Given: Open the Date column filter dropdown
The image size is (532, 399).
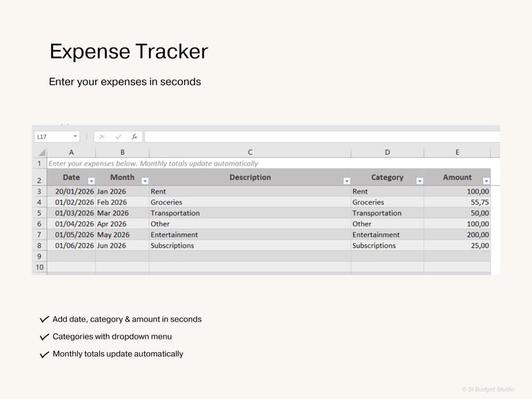Looking at the screenshot, I should (91, 181).
